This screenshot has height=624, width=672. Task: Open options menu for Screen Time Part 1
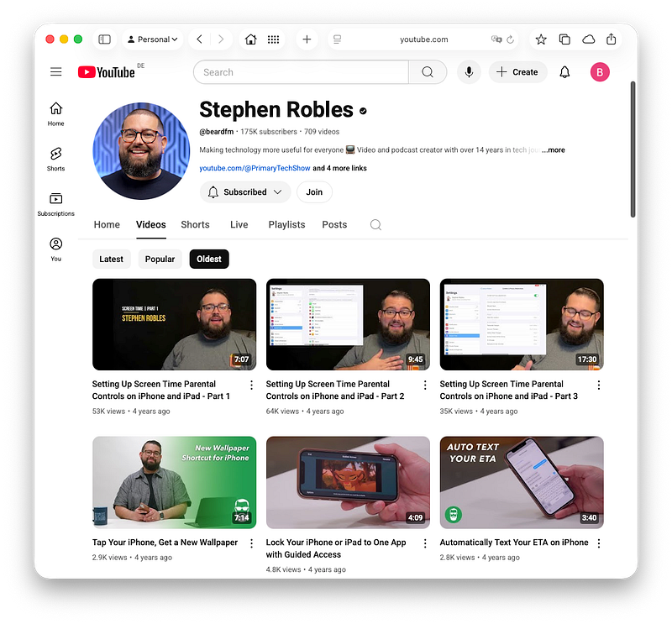[251, 385]
